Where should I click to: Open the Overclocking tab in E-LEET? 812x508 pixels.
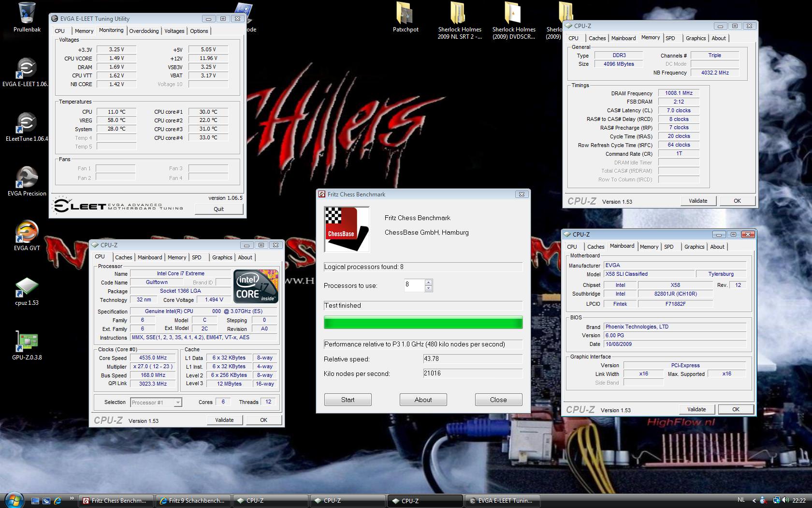(144, 31)
